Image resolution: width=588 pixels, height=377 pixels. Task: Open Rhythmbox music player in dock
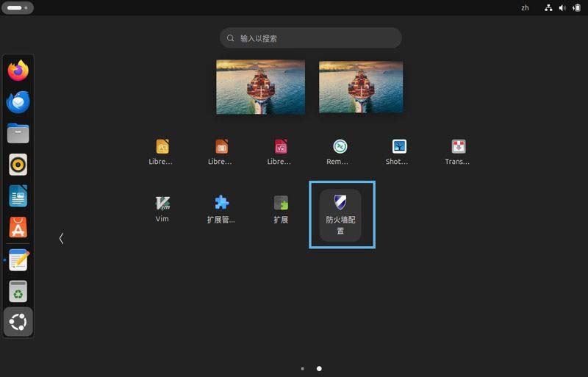point(18,165)
